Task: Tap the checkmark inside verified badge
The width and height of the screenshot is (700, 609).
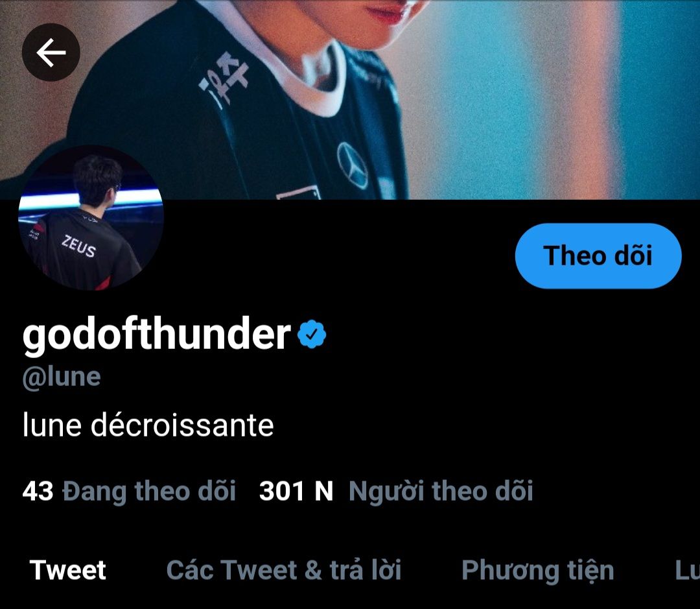Action: pos(312,334)
